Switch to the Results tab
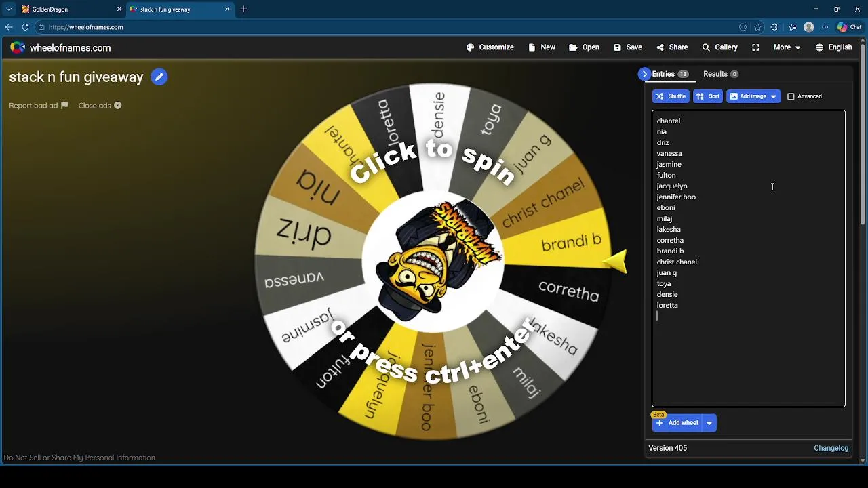The image size is (868, 488). [x=720, y=74]
